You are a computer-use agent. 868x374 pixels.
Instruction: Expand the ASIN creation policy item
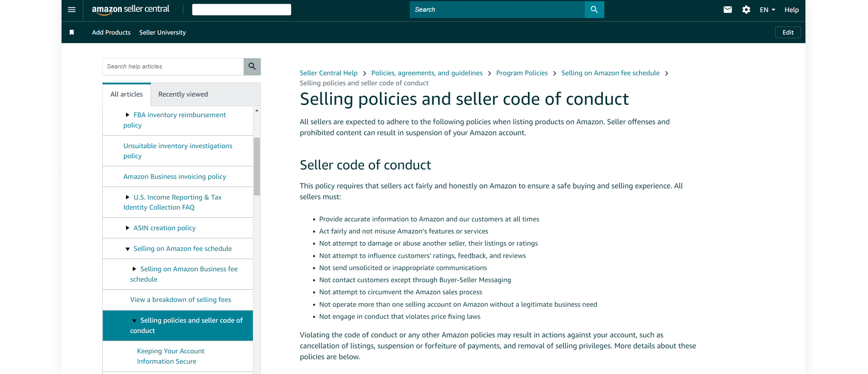[127, 228]
